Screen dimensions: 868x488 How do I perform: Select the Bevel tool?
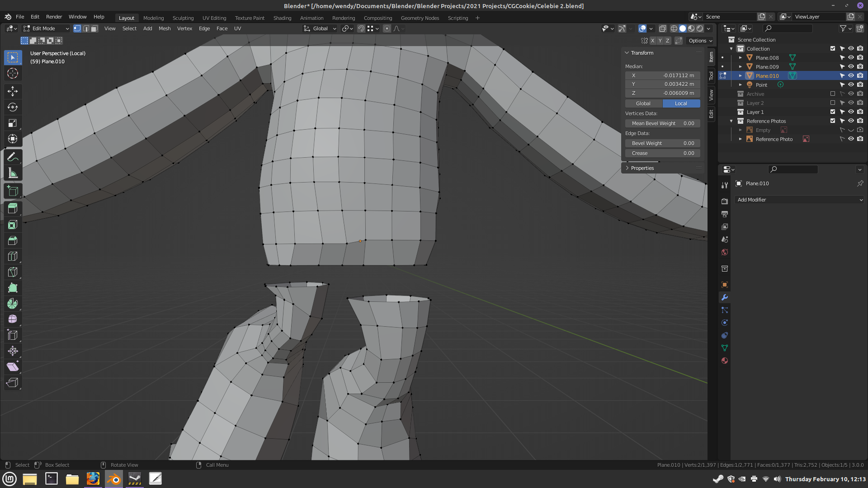click(x=13, y=240)
